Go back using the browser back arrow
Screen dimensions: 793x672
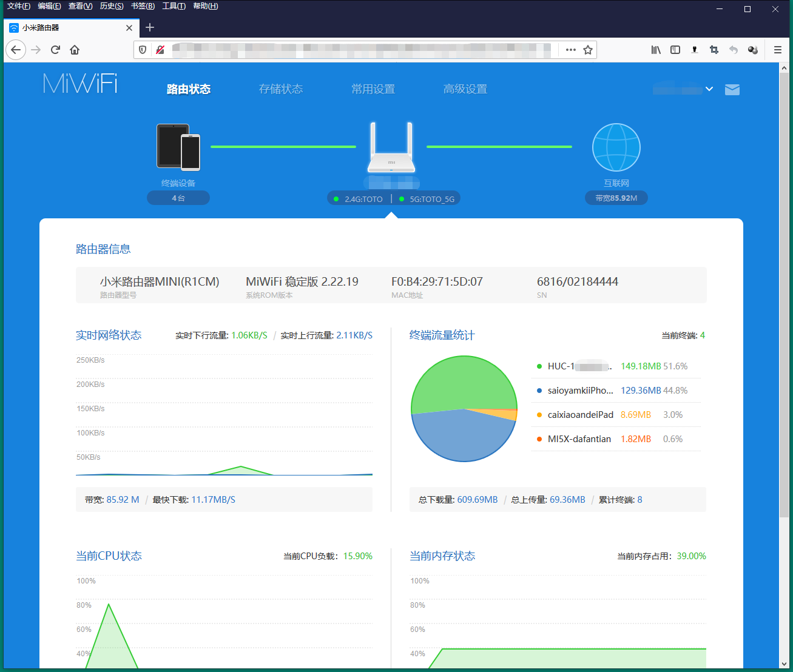click(x=16, y=50)
